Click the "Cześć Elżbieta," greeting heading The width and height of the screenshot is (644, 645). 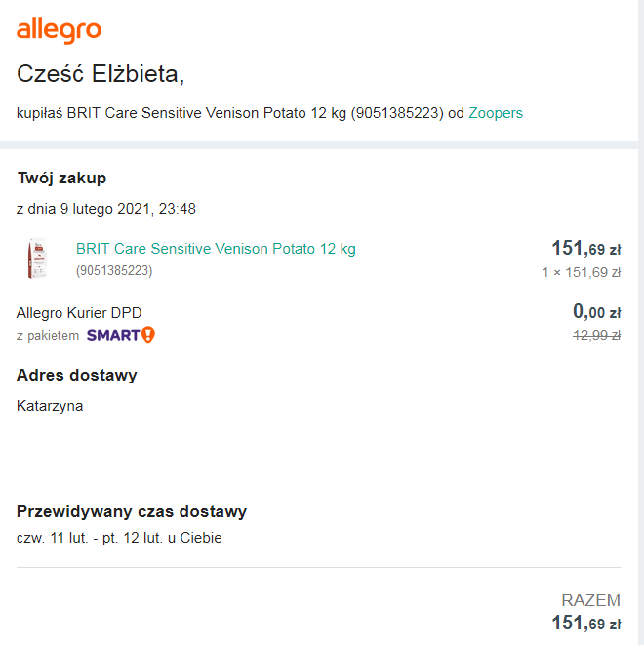pos(101,74)
